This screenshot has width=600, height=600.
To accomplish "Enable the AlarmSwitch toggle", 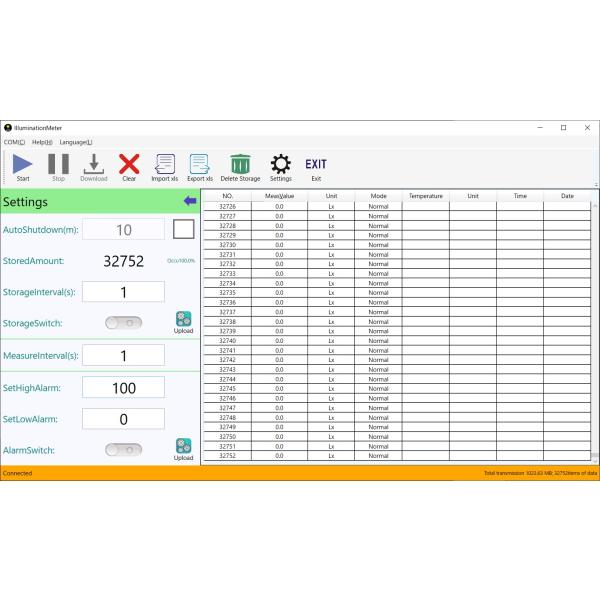I will pos(123,450).
